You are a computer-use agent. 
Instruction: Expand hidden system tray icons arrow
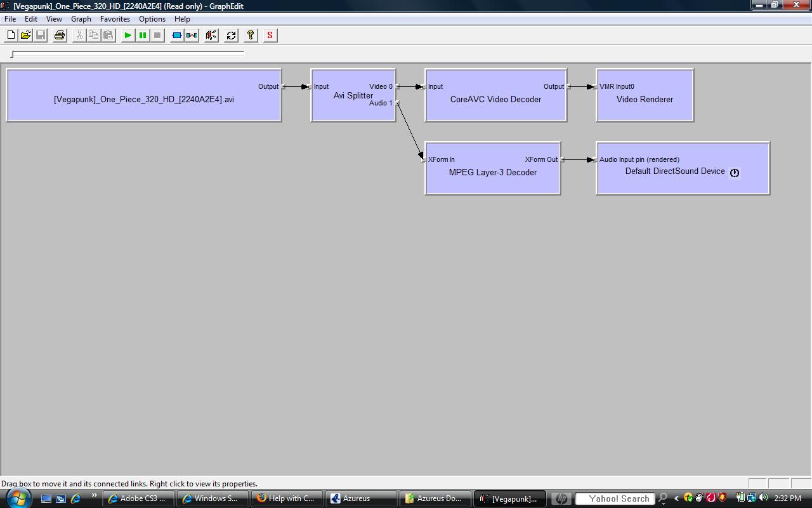pos(676,498)
